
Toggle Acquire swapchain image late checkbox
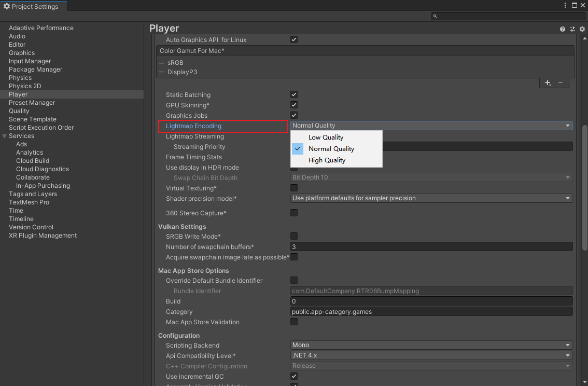click(294, 257)
